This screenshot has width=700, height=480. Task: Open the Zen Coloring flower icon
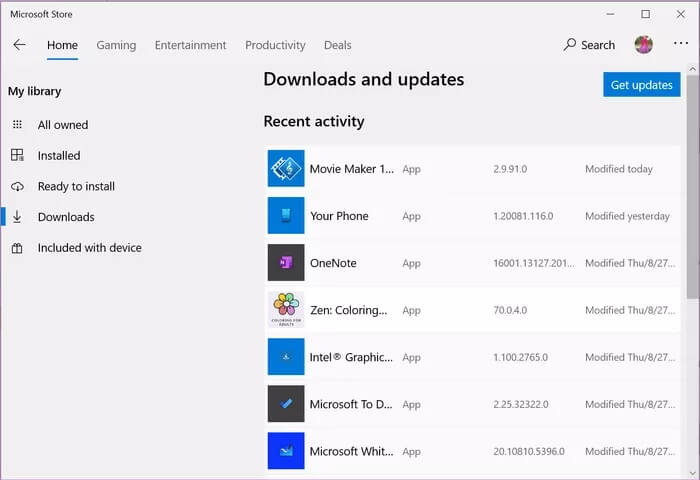(x=286, y=309)
